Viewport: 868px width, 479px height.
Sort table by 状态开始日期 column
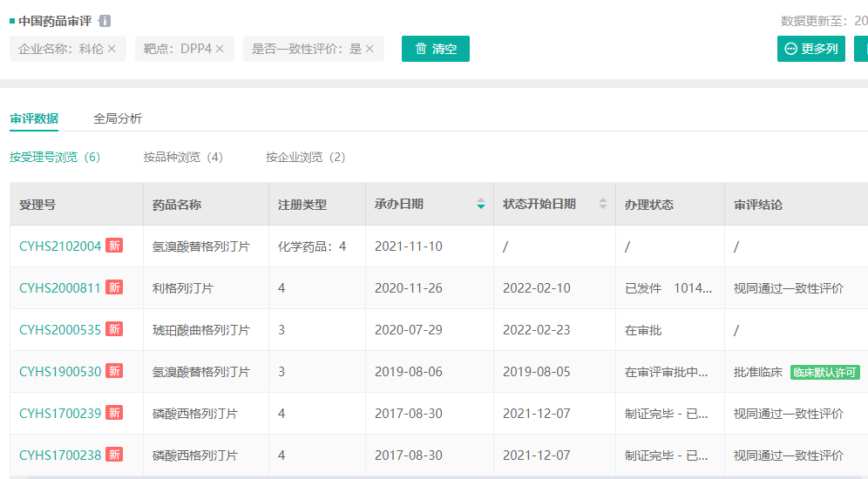[602, 205]
